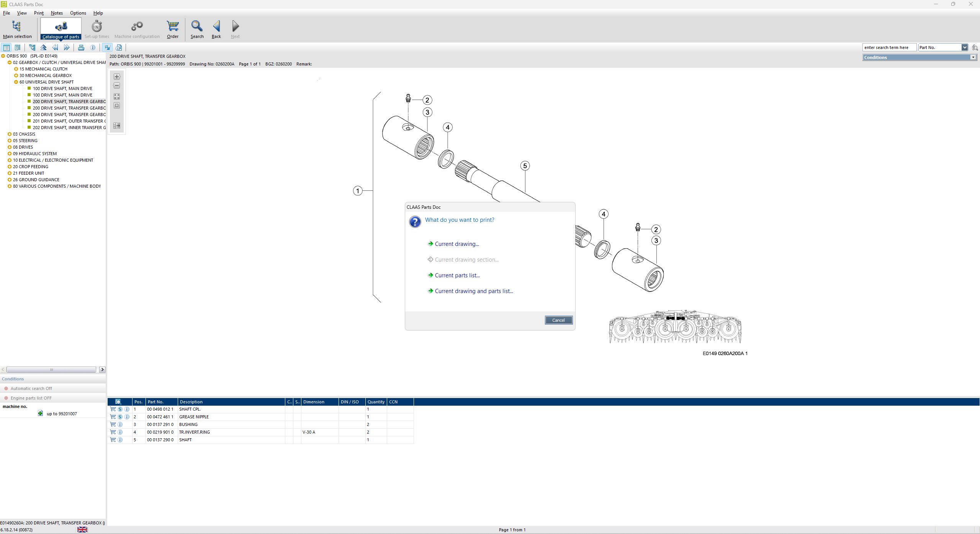Click the info icon in secondary toolbar
Image resolution: width=980 pixels, height=534 pixels.
(93, 48)
